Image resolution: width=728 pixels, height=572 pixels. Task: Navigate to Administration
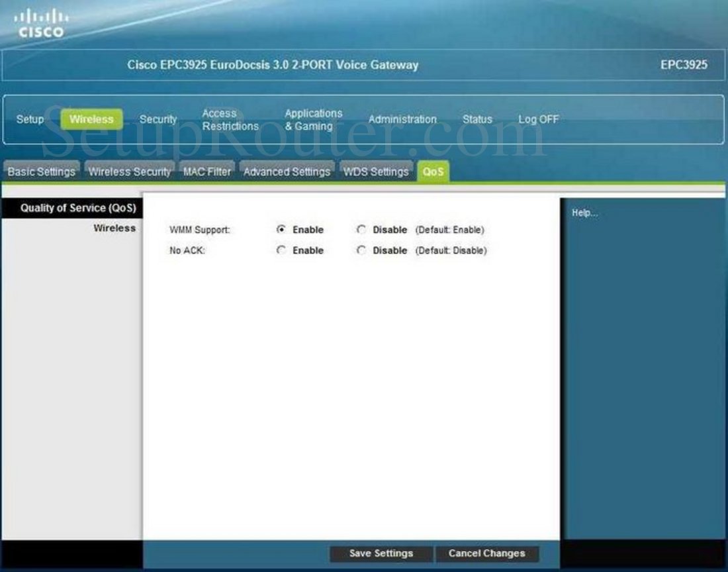pos(402,119)
